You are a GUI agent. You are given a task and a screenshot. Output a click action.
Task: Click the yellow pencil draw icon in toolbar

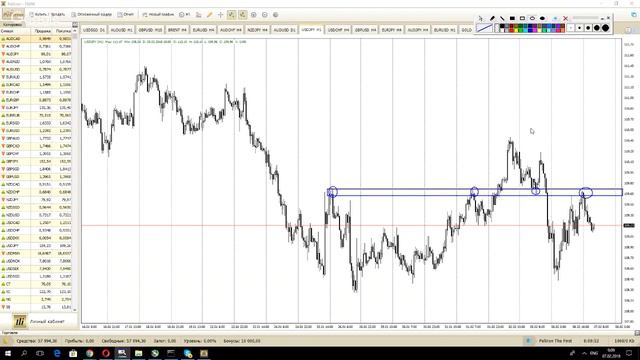209,15
